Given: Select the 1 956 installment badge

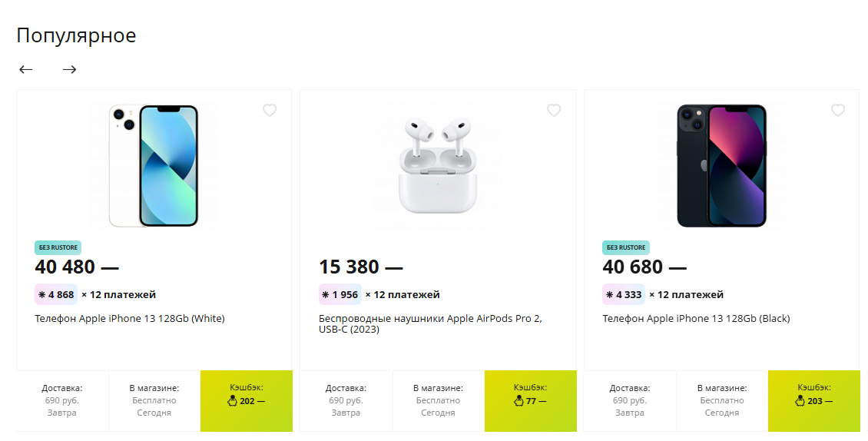Looking at the screenshot, I should [340, 294].
